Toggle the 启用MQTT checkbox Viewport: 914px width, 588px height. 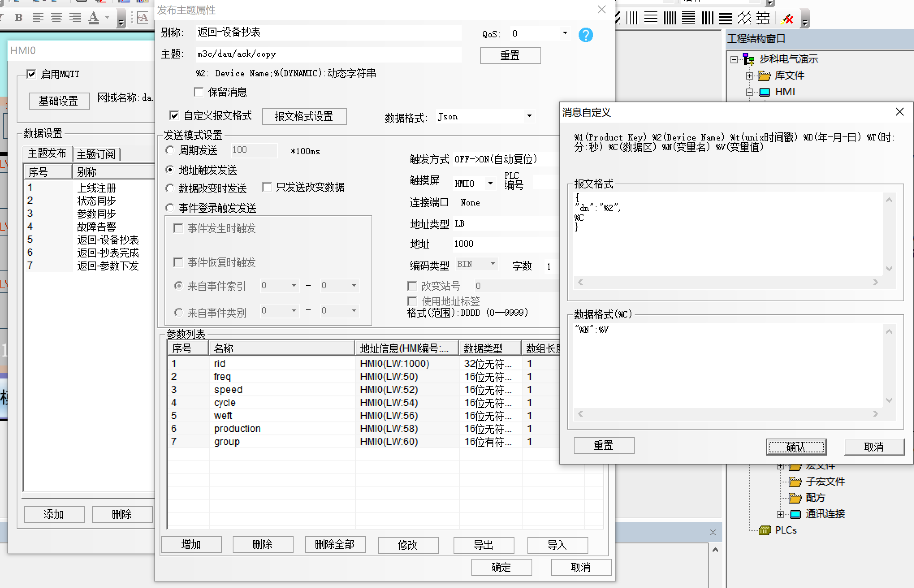(x=31, y=74)
